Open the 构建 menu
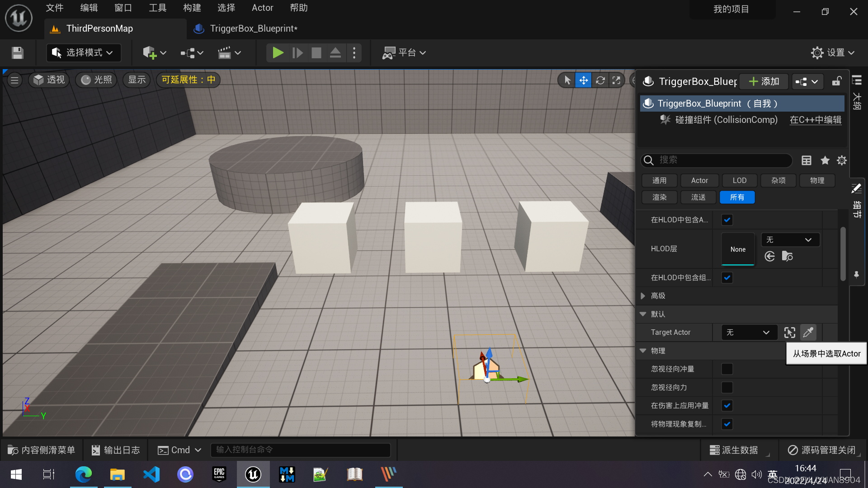Image resolution: width=868 pixels, height=488 pixels. pyautogui.click(x=192, y=8)
